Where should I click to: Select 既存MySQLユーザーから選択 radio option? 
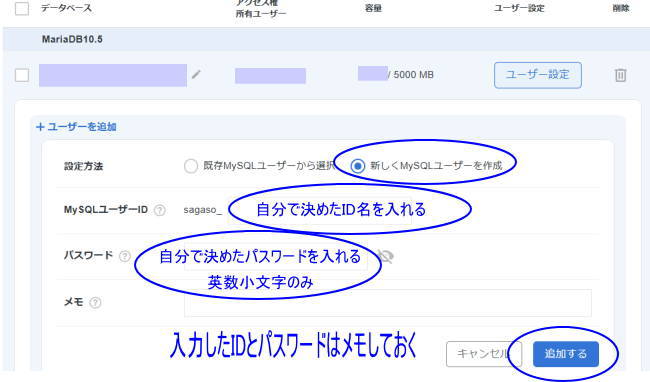pos(191,166)
